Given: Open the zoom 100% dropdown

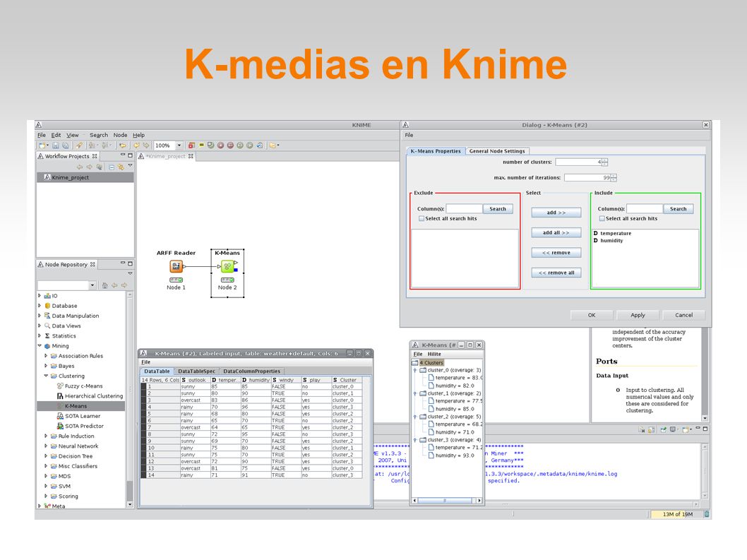Looking at the screenshot, I should click(x=179, y=145).
